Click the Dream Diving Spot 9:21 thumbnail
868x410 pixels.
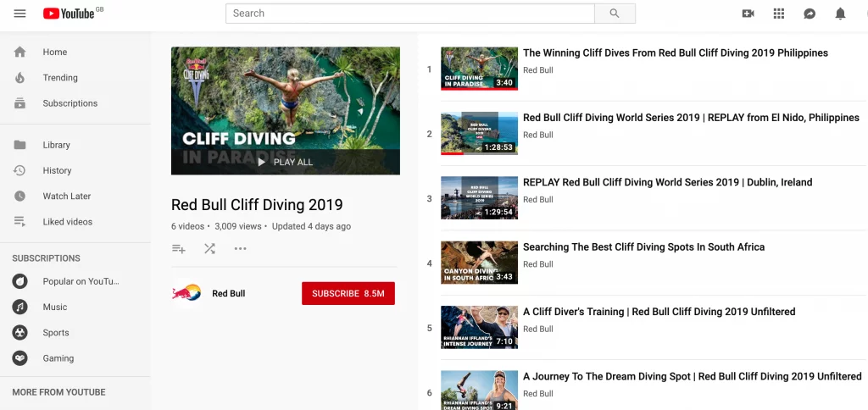480,390
